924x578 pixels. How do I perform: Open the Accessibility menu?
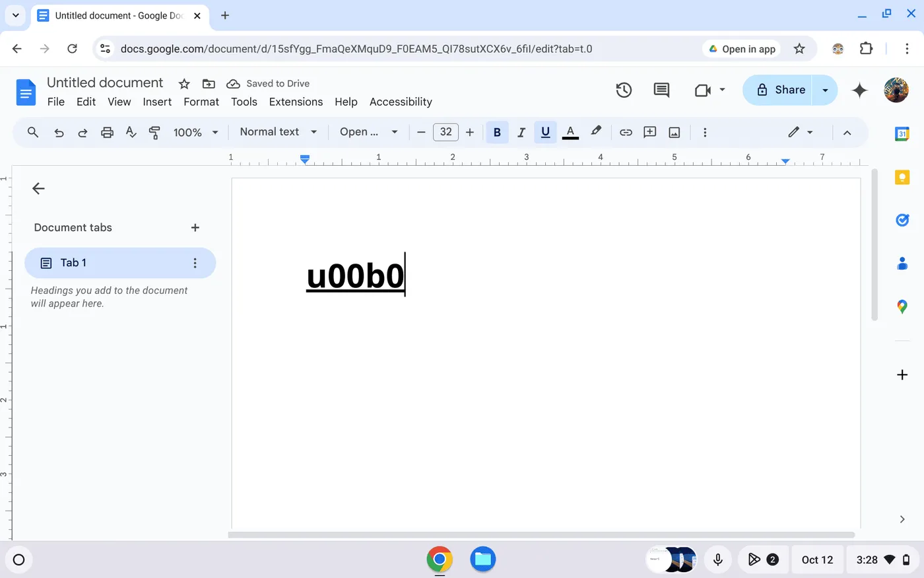tap(401, 102)
